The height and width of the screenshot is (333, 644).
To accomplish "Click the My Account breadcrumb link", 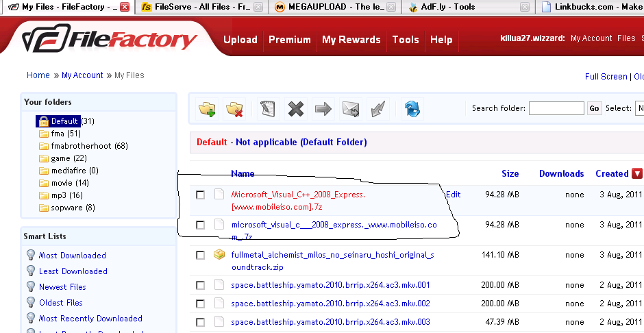I will point(82,75).
